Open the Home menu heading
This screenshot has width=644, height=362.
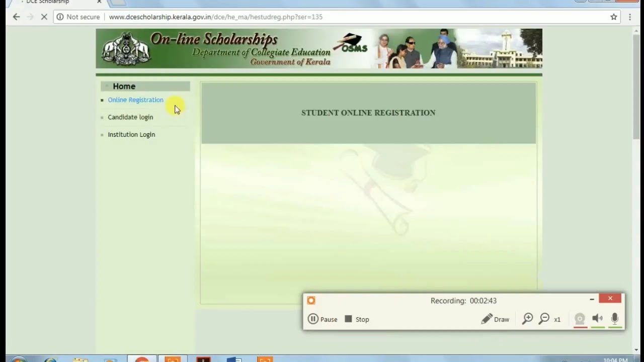pyautogui.click(x=124, y=86)
